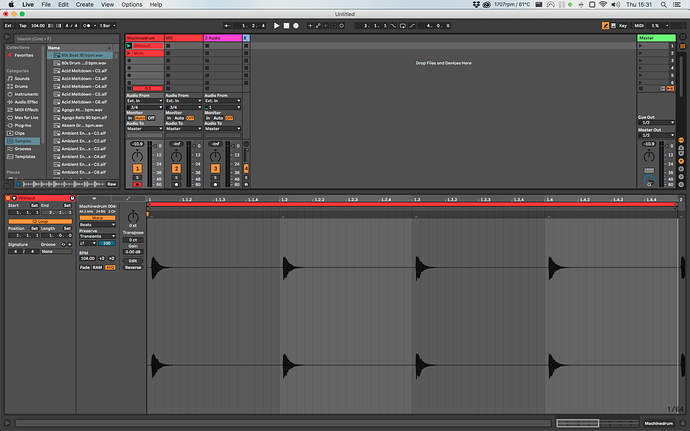Open the Options menu
The height and width of the screenshot is (431, 690).
coord(132,4)
